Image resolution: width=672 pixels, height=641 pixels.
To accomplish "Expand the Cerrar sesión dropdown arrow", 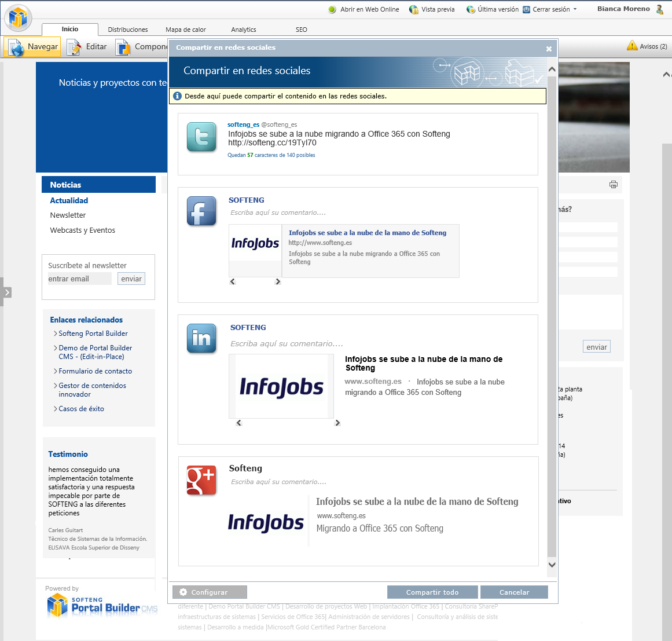I will click(x=575, y=9).
